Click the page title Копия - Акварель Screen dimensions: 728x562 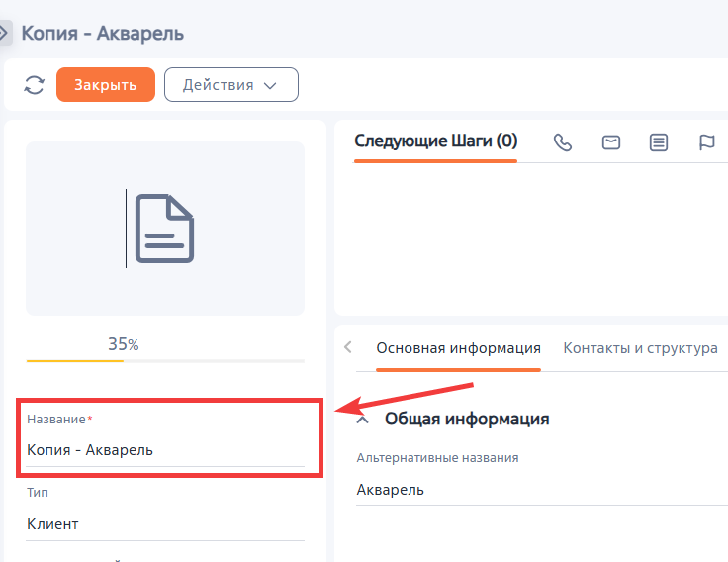[103, 34]
